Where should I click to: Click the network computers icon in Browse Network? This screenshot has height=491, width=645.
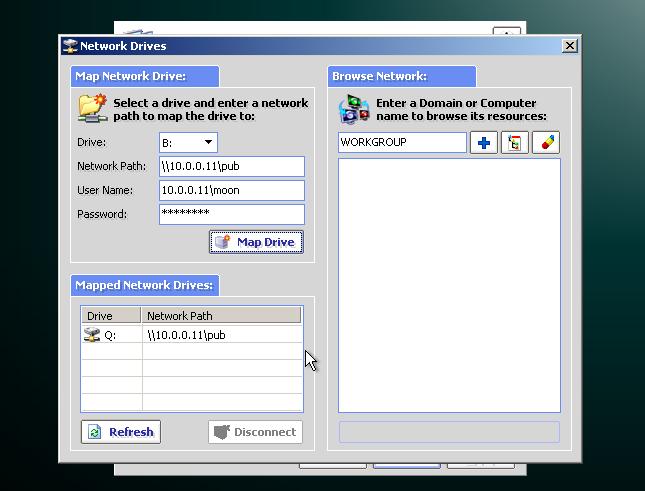pos(354,109)
